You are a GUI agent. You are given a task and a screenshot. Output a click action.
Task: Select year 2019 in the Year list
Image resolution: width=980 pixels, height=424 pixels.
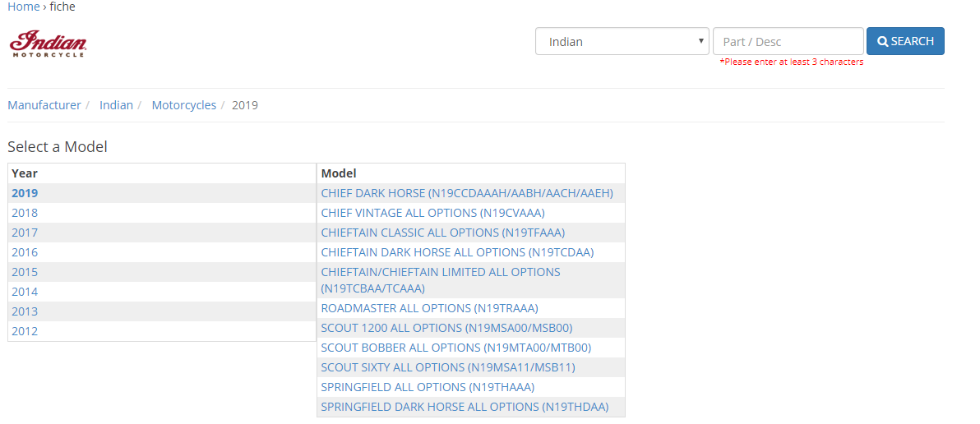point(25,193)
